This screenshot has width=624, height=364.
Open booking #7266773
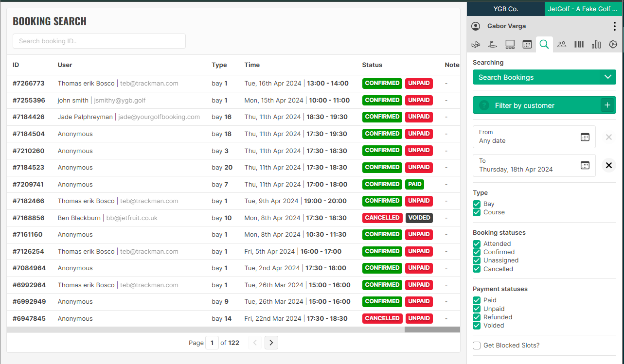(x=29, y=84)
